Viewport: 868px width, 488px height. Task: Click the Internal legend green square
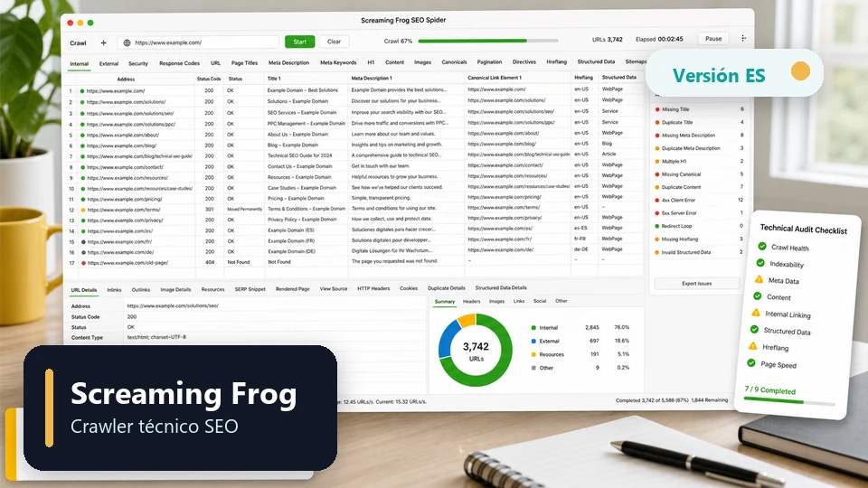[533, 327]
